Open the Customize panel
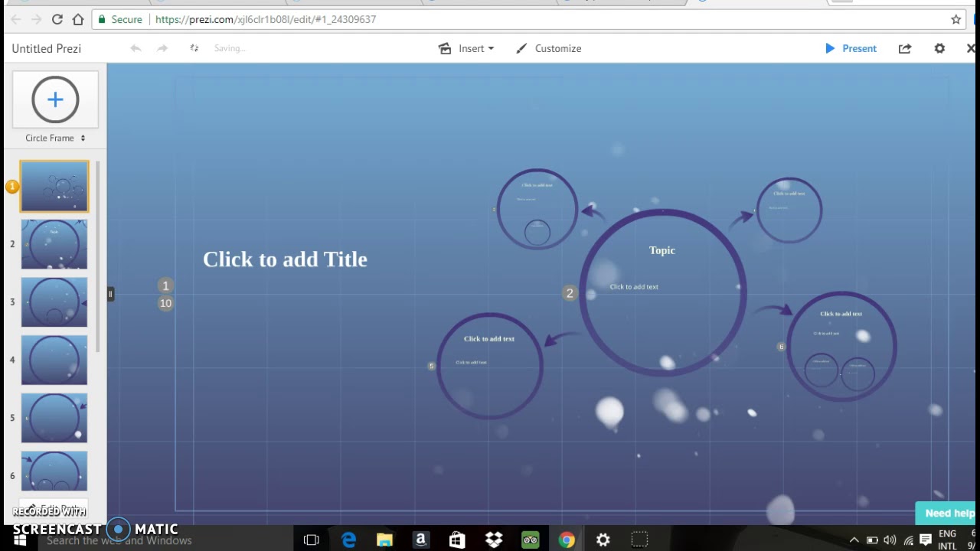This screenshot has width=980, height=551. tap(549, 48)
